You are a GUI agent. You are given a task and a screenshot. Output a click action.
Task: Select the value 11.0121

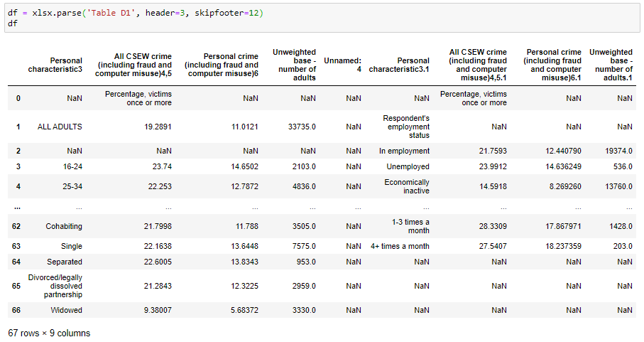point(244,127)
